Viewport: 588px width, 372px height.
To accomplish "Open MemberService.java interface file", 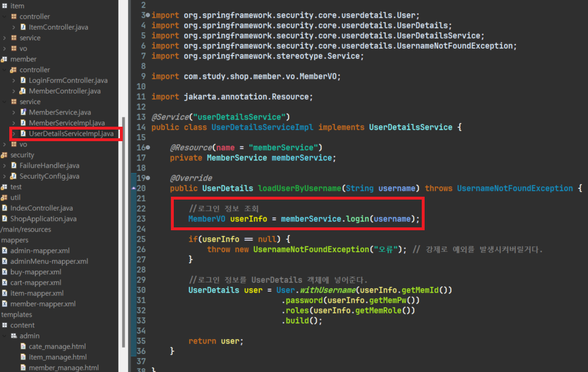I will [x=60, y=112].
